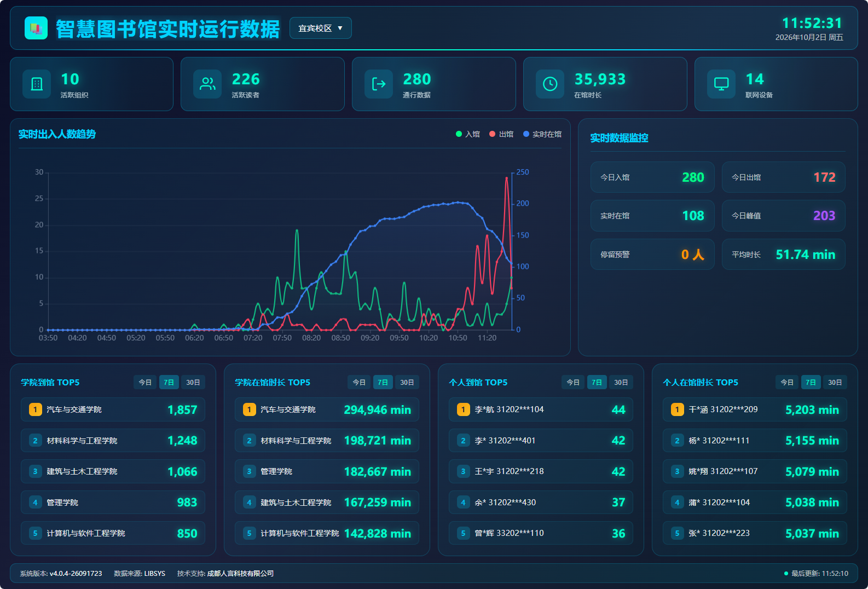This screenshot has height=589, width=868.
Task: Click 李*航 31202***104 row
Action: coord(541,409)
